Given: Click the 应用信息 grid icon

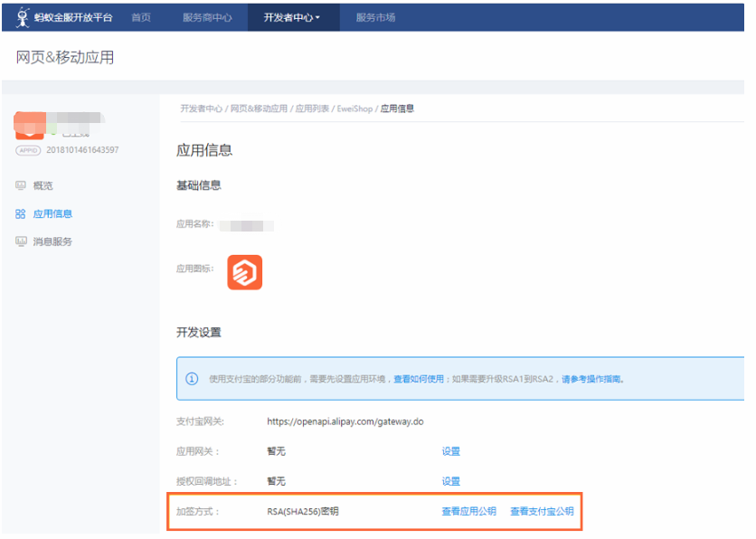Looking at the screenshot, I should pos(20,214).
